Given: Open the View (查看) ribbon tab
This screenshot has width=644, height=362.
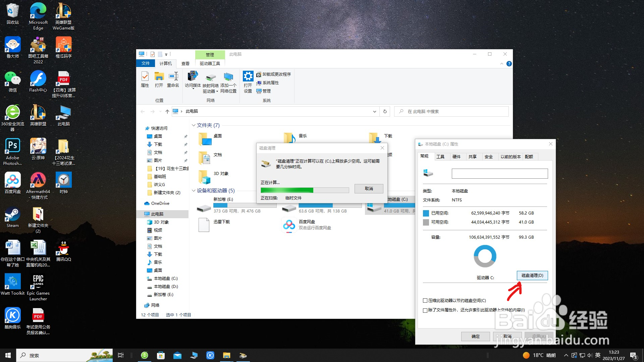Looking at the screenshot, I should (x=185, y=63).
